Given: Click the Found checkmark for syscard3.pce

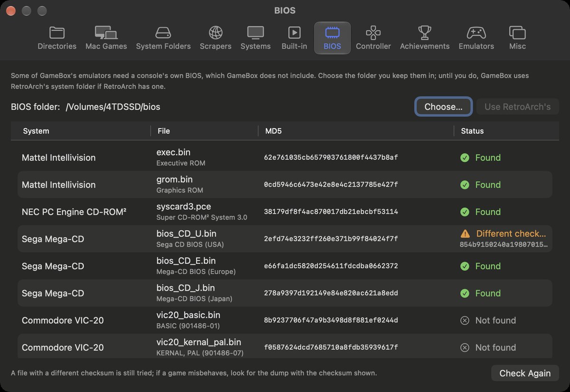Looking at the screenshot, I should coord(465,212).
